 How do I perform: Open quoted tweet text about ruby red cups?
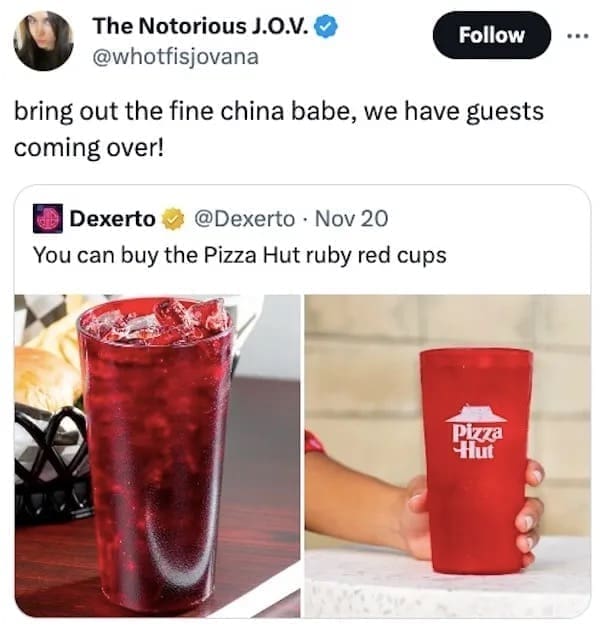pyautogui.click(x=239, y=255)
